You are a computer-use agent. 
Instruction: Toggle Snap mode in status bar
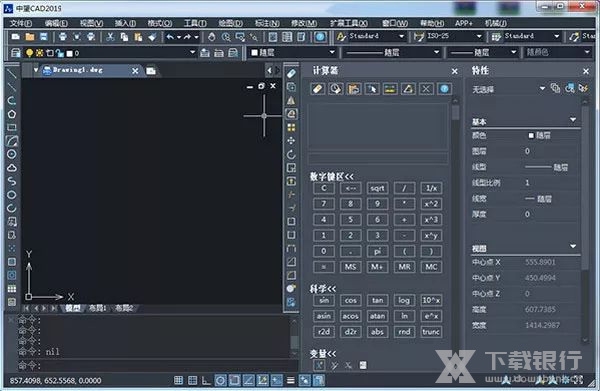(178, 380)
